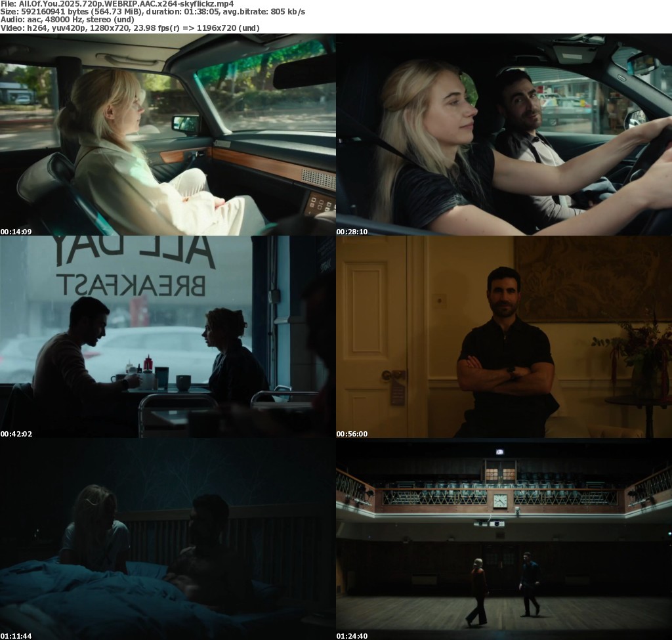The width and height of the screenshot is (672, 640).
Task: Open the thumbnail at 00:28:10
Action: 504,135
